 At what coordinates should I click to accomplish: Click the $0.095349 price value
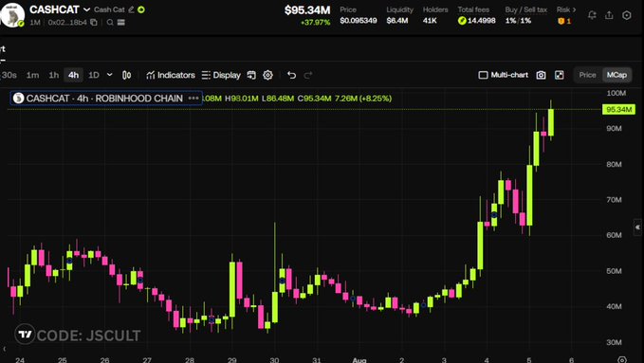[359, 21]
